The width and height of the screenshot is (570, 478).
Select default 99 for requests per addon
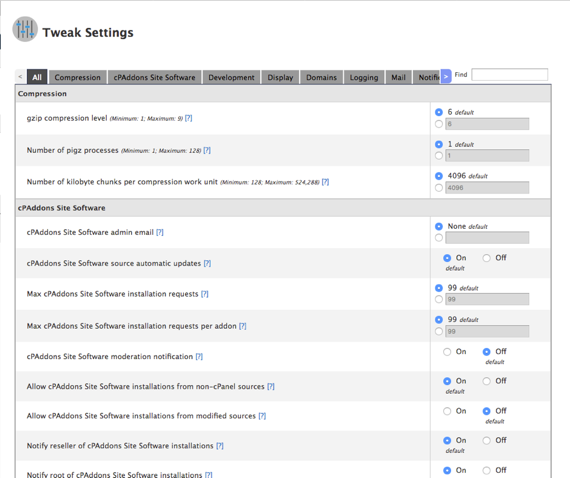coord(439,320)
